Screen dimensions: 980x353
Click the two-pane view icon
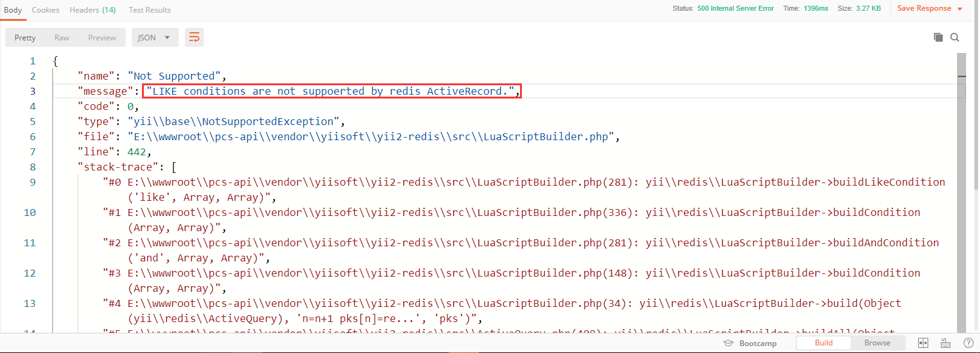pyautogui.click(x=923, y=343)
